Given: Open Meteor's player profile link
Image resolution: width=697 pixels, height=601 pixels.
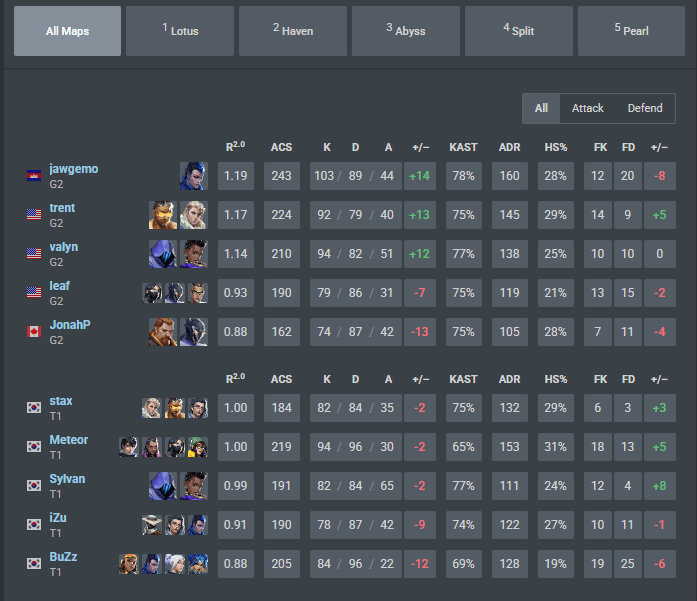Looking at the screenshot, I should coord(68,440).
